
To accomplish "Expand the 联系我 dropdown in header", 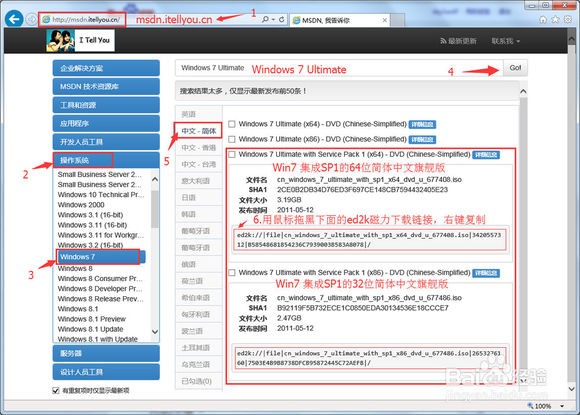I will 506,41.
